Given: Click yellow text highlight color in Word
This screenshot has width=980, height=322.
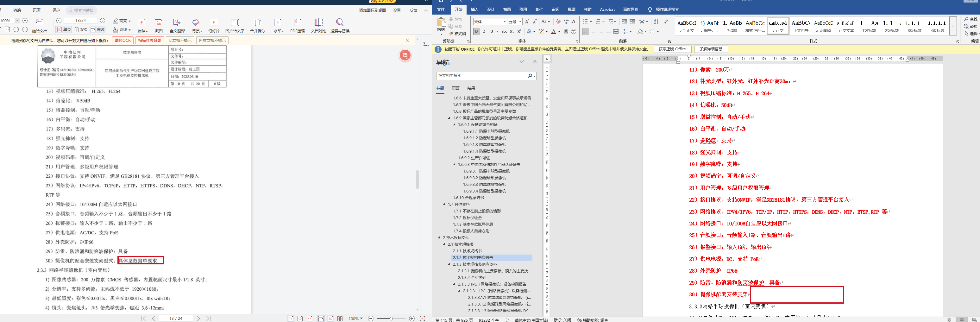Looking at the screenshot, I should [541, 32].
